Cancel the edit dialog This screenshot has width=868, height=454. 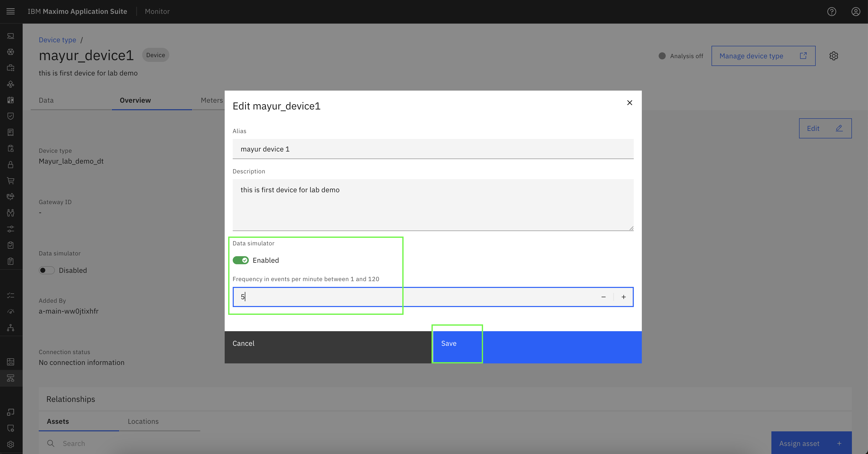(x=329, y=347)
